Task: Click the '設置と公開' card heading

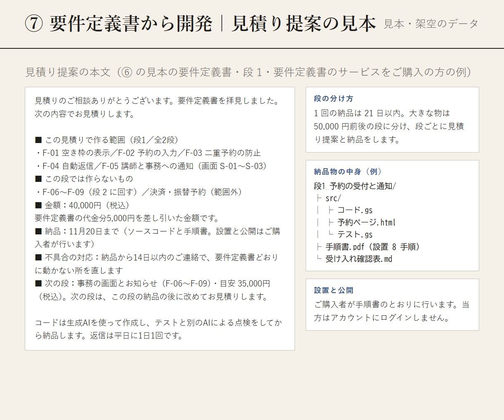Action: click(x=333, y=290)
